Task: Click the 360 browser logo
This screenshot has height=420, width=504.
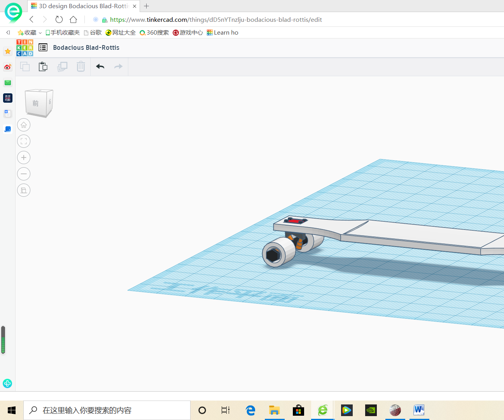Action: [x=13, y=12]
